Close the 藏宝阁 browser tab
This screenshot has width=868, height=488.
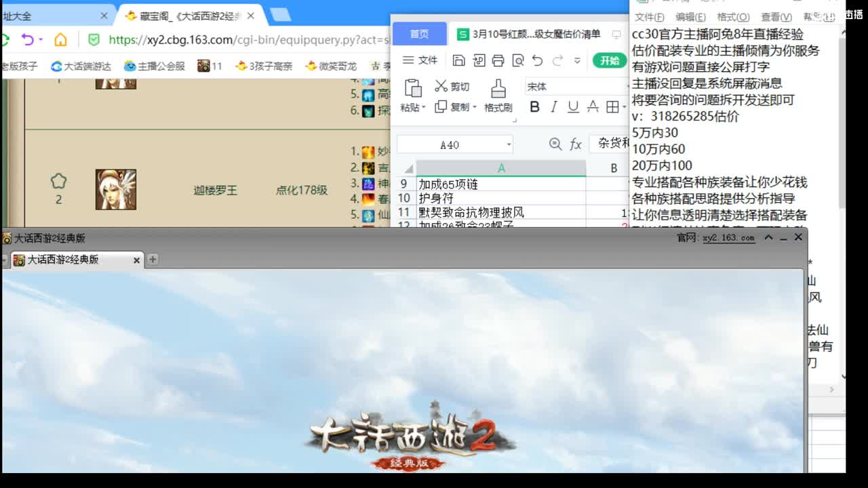[x=251, y=16]
